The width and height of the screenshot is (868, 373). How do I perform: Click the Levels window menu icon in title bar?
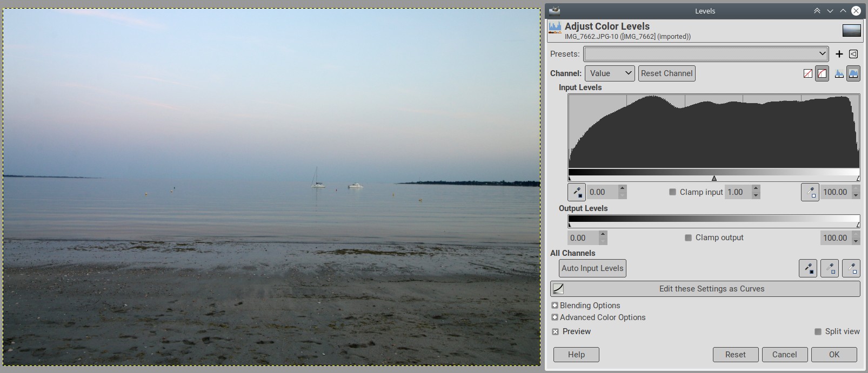click(554, 10)
